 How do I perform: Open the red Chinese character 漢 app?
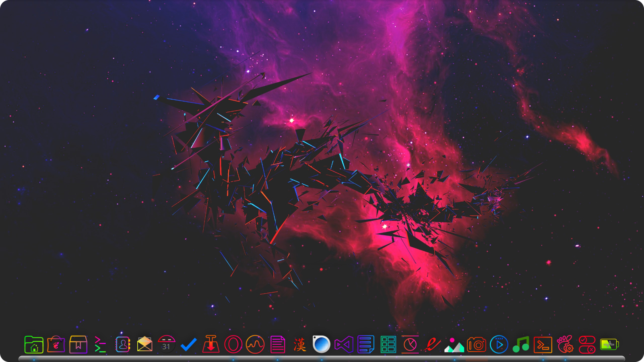point(299,345)
